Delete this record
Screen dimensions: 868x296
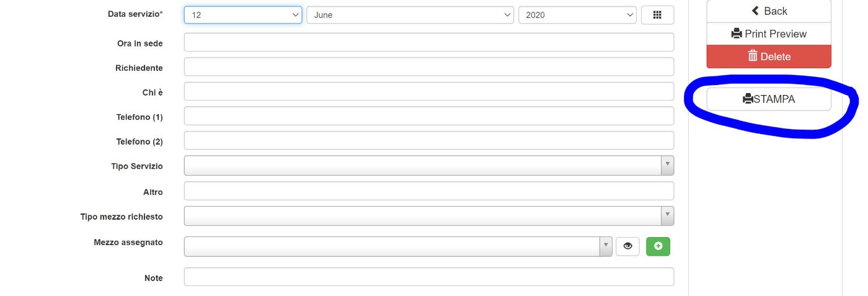[x=769, y=56]
